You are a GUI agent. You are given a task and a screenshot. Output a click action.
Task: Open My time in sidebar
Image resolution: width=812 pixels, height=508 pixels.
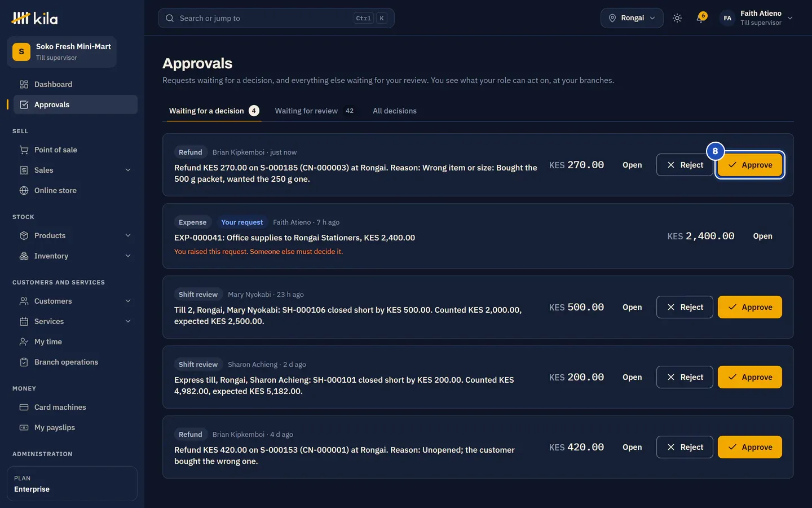pos(72,341)
